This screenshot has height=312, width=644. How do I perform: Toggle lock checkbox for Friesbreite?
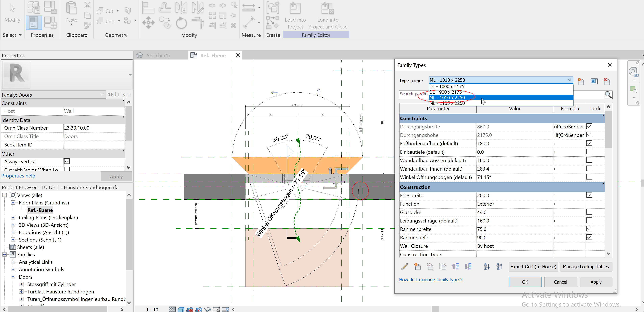pos(589,195)
